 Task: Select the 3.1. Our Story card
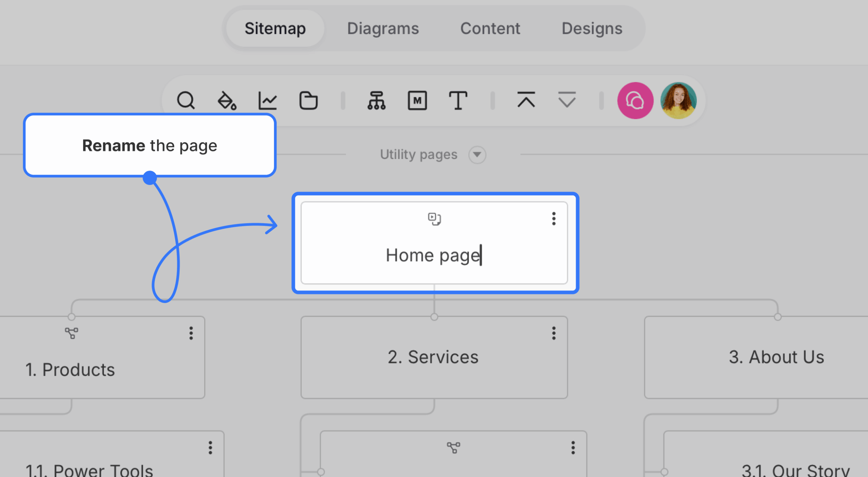tap(766, 454)
